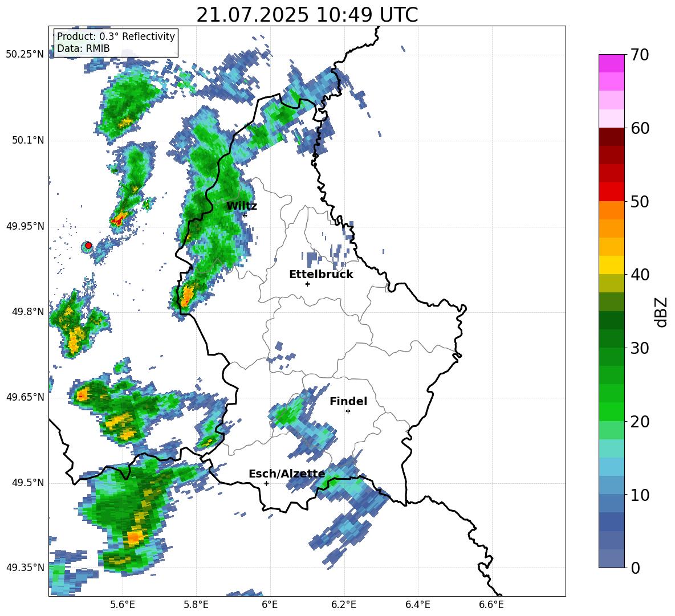The width and height of the screenshot is (675, 616).
Task: Click the orange colorbar swatch below 50
Action: point(612,210)
